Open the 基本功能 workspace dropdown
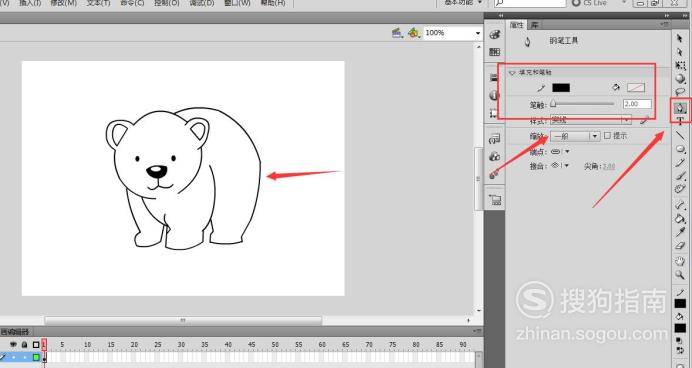 [463, 2]
